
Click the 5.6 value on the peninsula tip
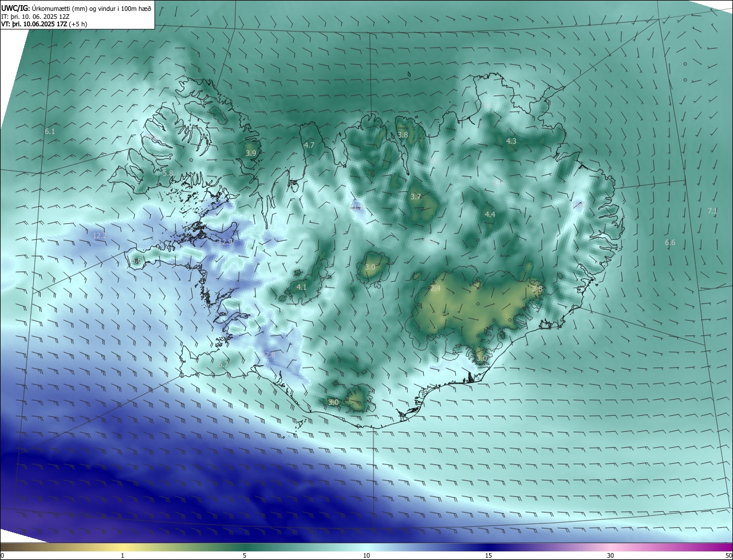[x=137, y=262]
